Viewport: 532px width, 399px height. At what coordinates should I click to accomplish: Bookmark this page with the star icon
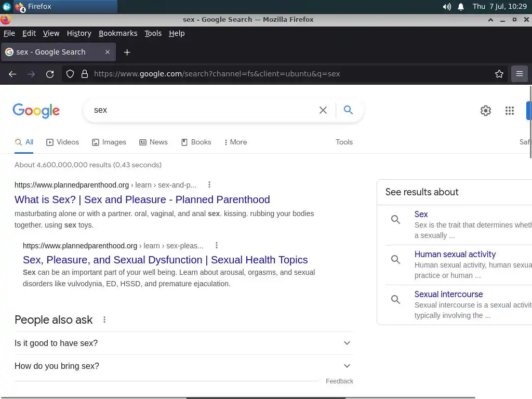pyautogui.click(x=499, y=74)
